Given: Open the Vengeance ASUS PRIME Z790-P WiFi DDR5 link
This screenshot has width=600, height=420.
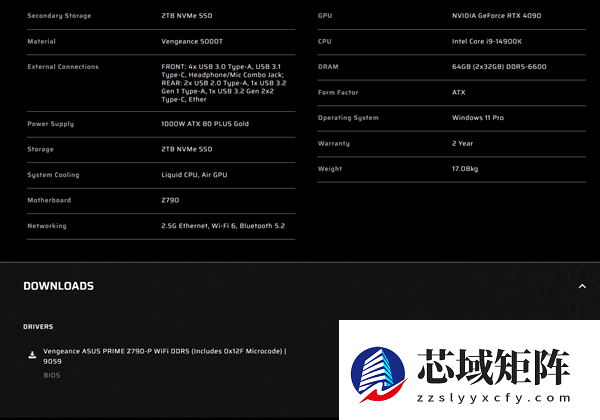Looking at the screenshot, I should click(x=165, y=356).
